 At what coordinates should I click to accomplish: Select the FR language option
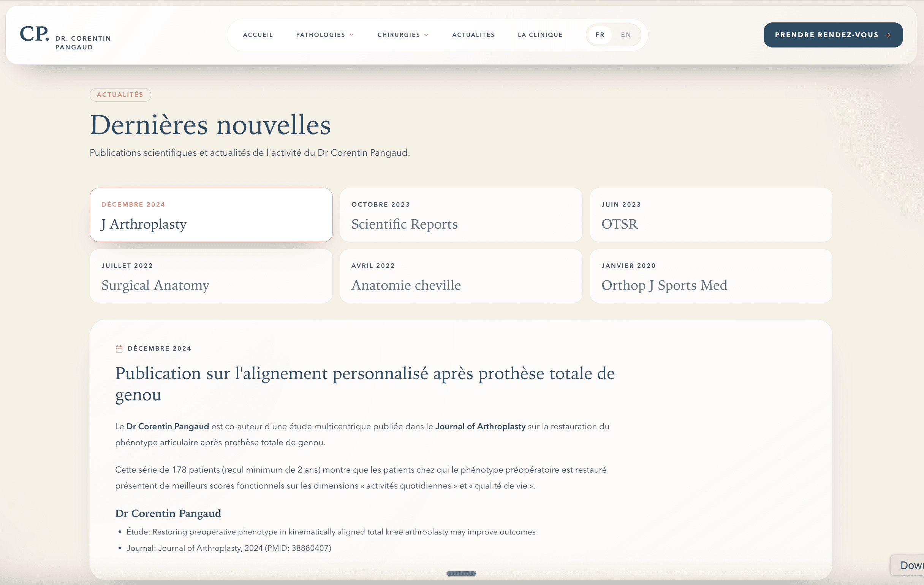[x=600, y=35]
